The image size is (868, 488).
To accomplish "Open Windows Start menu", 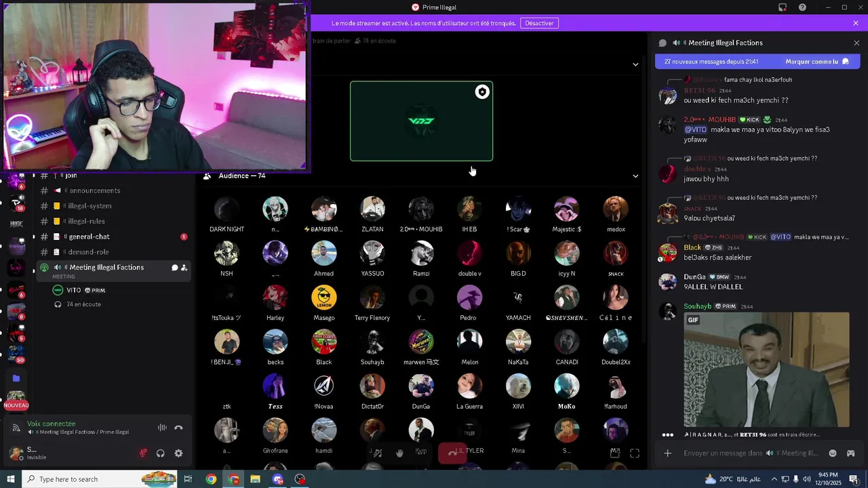I will click(11, 479).
